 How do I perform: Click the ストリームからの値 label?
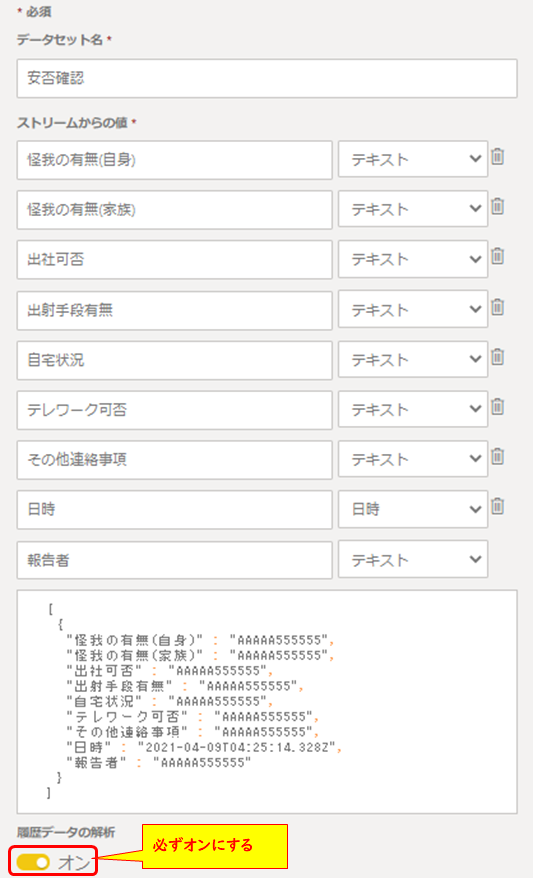click(72, 123)
